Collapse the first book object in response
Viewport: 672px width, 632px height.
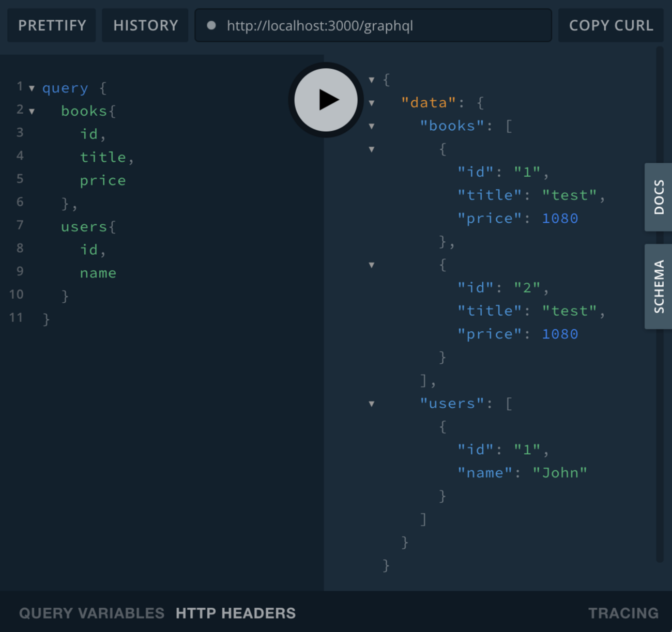[x=372, y=150]
